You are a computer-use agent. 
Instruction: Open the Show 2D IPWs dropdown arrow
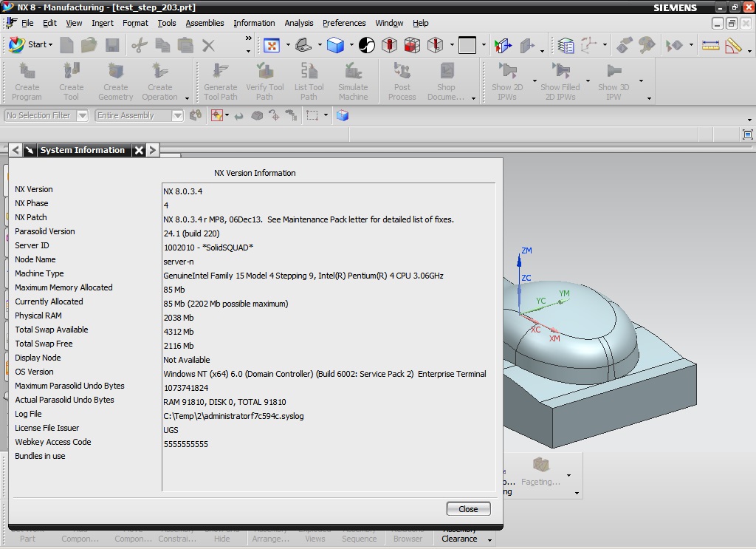(535, 81)
